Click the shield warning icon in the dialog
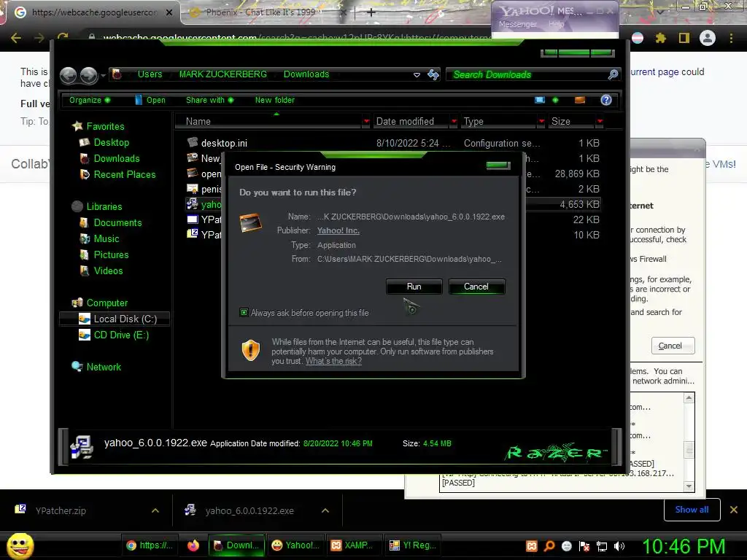The height and width of the screenshot is (560, 747). [x=251, y=351]
